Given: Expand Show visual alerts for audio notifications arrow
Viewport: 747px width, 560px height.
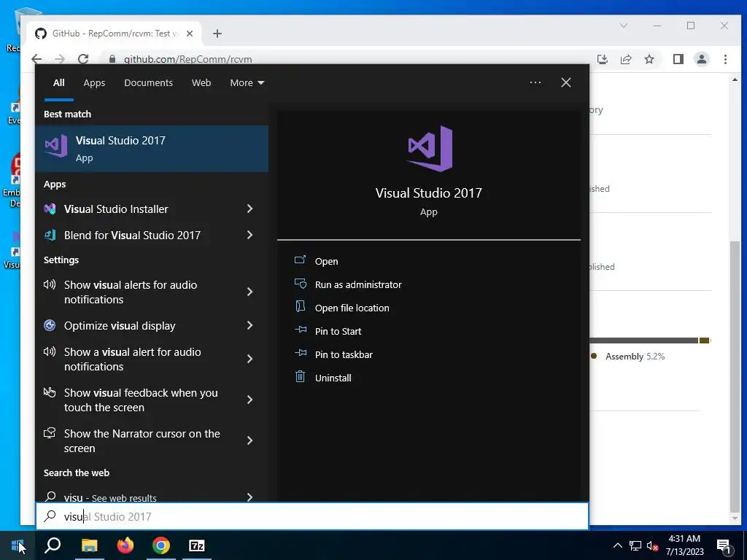Looking at the screenshot, I should coord(249,292).
